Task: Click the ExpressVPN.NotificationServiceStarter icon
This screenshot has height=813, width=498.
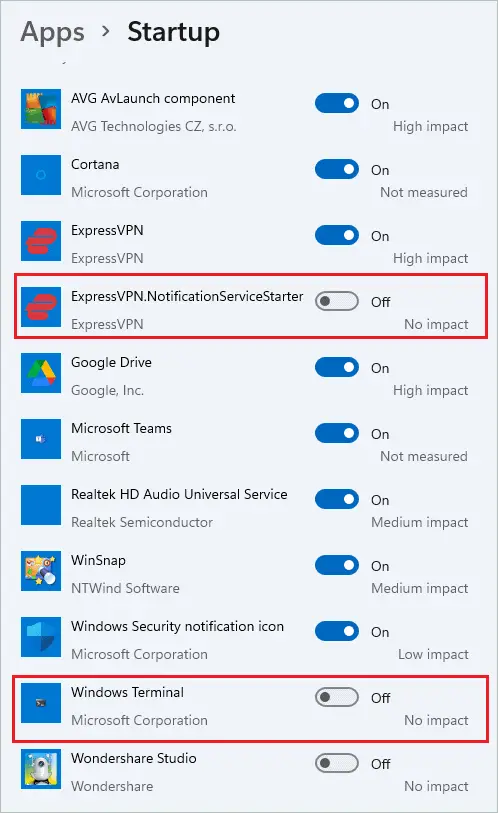Action: 41,307
